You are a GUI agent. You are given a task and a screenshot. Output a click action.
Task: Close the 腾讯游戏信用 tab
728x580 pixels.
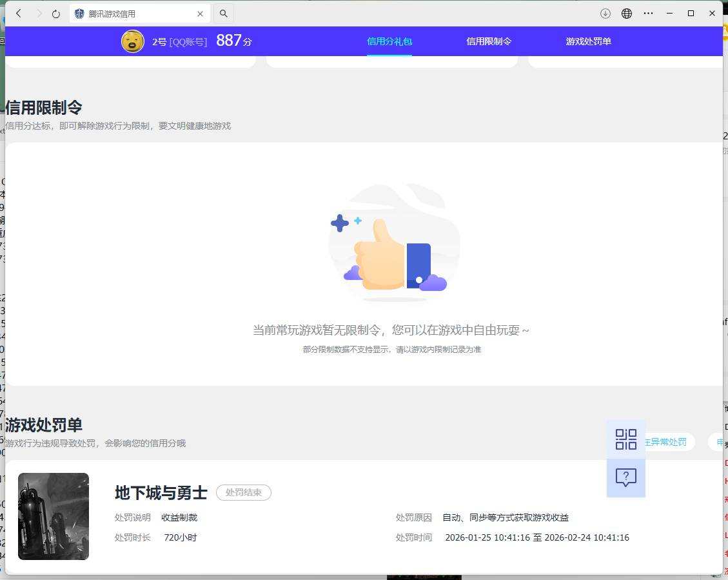click(200, 14)
